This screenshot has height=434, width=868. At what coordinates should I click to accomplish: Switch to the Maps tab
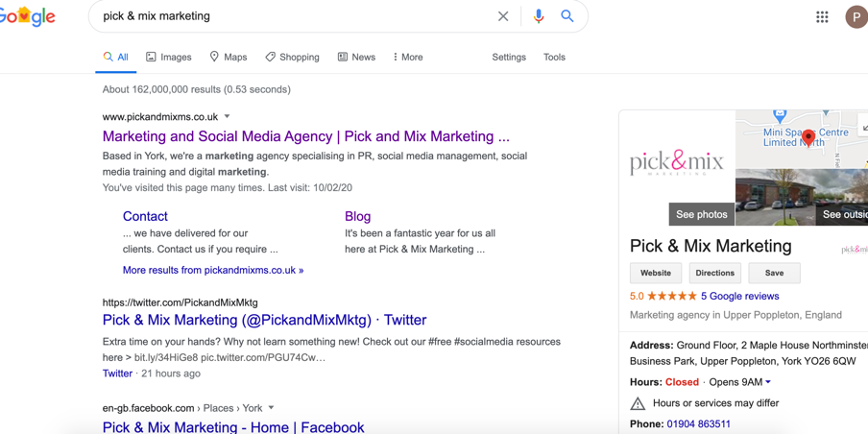tap(229, 57)
